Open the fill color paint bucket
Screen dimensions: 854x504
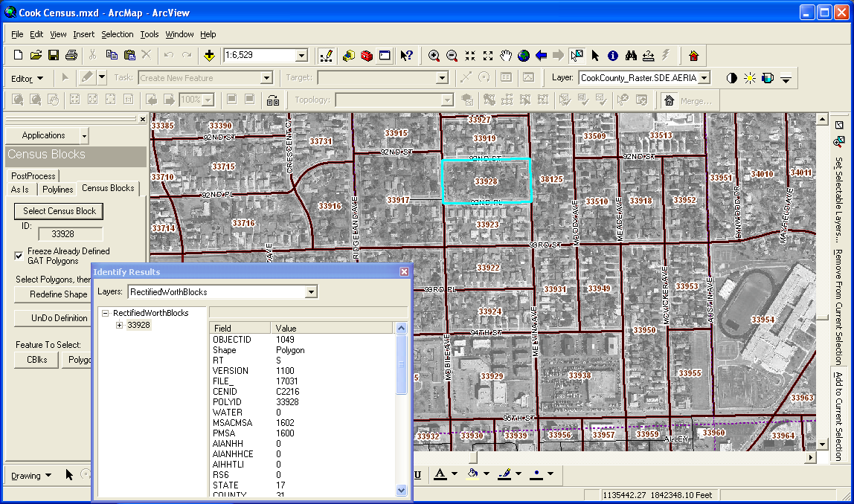(x=472, y=474)
